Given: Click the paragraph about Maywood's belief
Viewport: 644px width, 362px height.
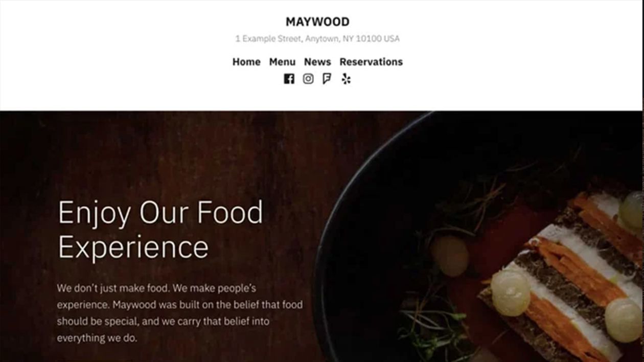Looking at the screenshot, I should [179, 313].
